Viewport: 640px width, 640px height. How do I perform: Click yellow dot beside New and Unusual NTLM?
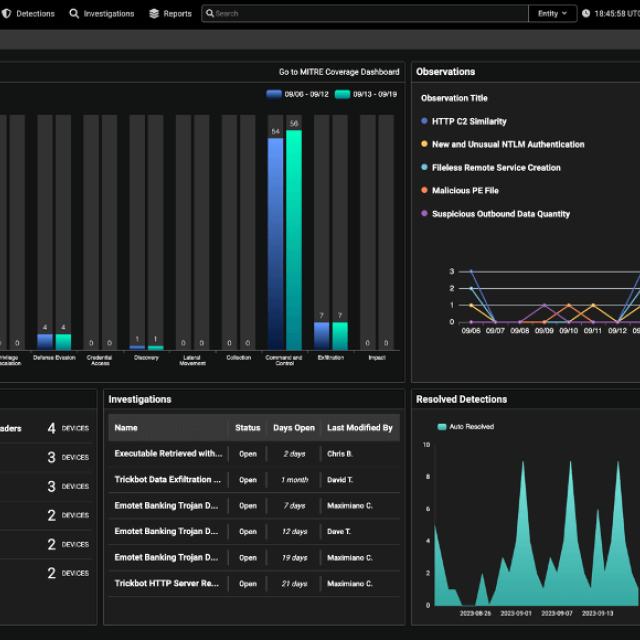click(424, 144)
